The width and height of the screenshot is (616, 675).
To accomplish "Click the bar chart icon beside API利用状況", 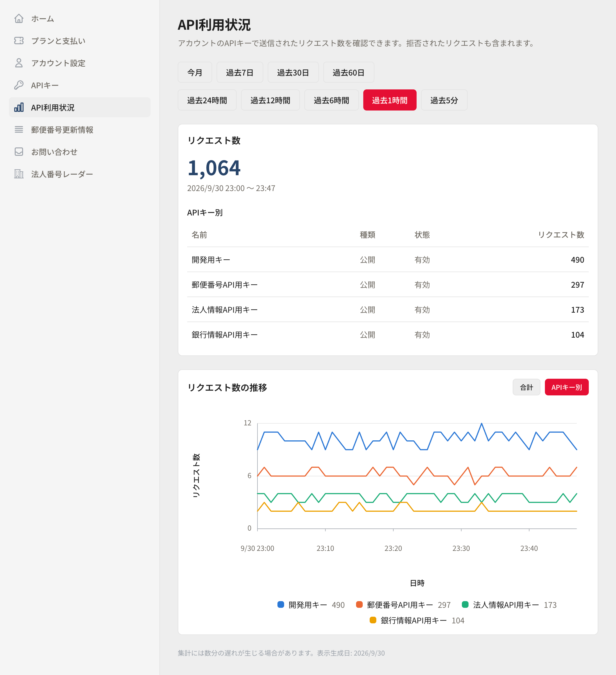I will point(19,107).
